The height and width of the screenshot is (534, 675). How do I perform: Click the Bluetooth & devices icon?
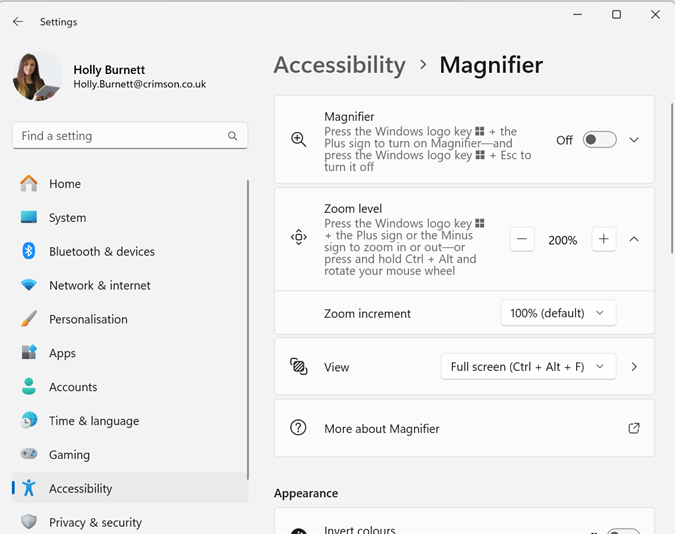click(29, 251)
